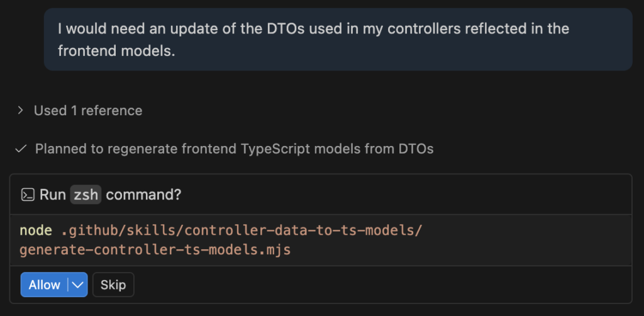Viewport: 644px width, 316px height.
Task: Open the Allow options dropdown arrow
Action: click(x=78, y=285)
